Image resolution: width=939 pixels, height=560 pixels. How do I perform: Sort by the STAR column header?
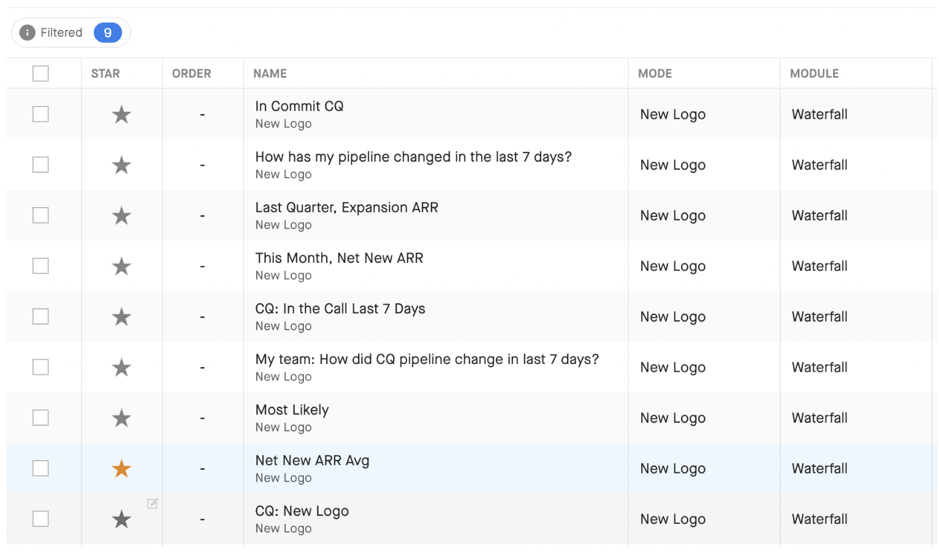[x=105, y=74]
